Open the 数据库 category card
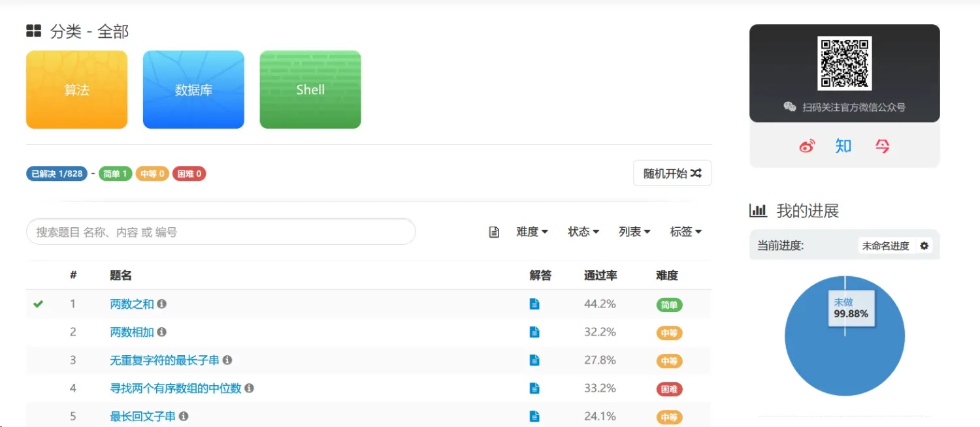The width and height of the screenshot is (980, 427). click(193, 89)
